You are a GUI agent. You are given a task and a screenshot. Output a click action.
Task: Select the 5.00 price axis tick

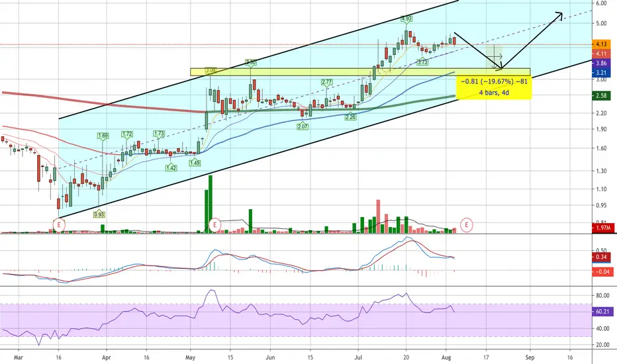click(x=601, y=24)
